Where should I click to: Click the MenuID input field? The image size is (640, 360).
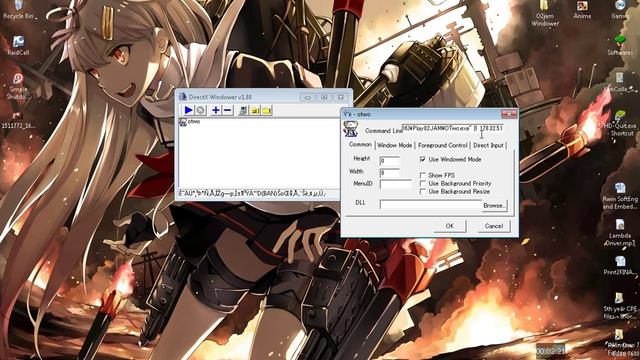pos(396,184)
